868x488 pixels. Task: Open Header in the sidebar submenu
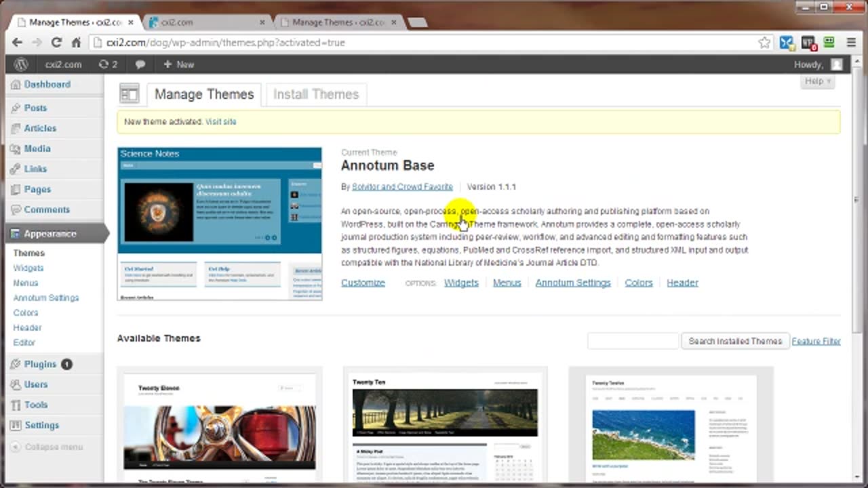(27, 327)
